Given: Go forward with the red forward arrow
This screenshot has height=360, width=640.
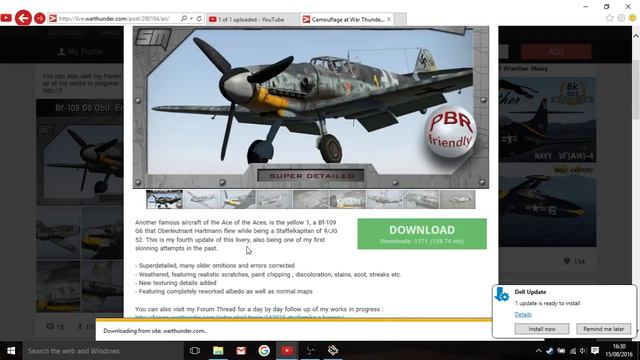Looking at the screenshot, I should [x=40, y=18].
